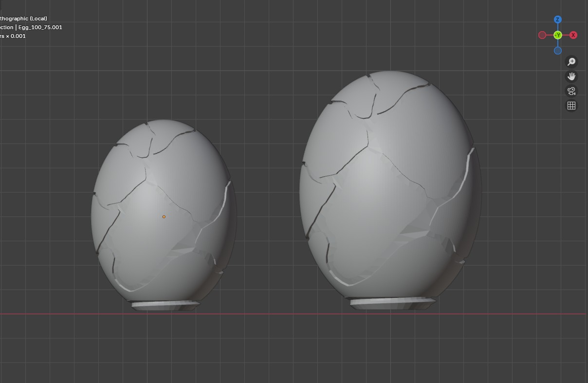Click the orange origin point on small egg
The width and height of the screenshot is (588, 383).
(164, 217)
